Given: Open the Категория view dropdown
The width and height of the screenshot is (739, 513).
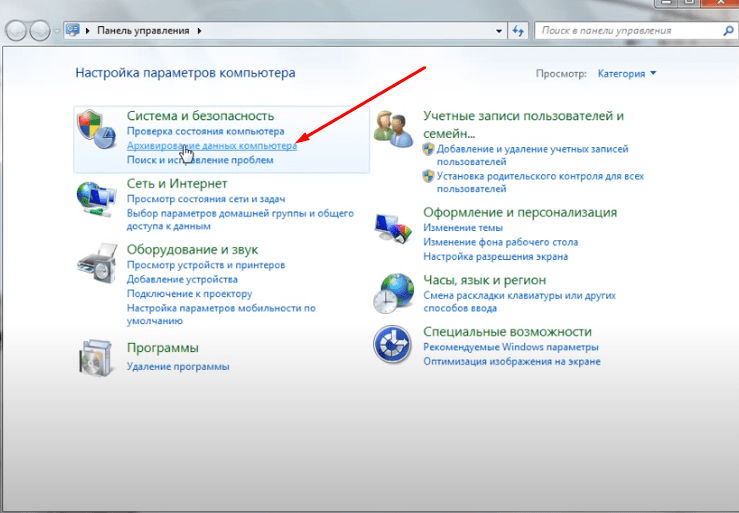Looking at the screenshot, I should click(x=627, y=74).
